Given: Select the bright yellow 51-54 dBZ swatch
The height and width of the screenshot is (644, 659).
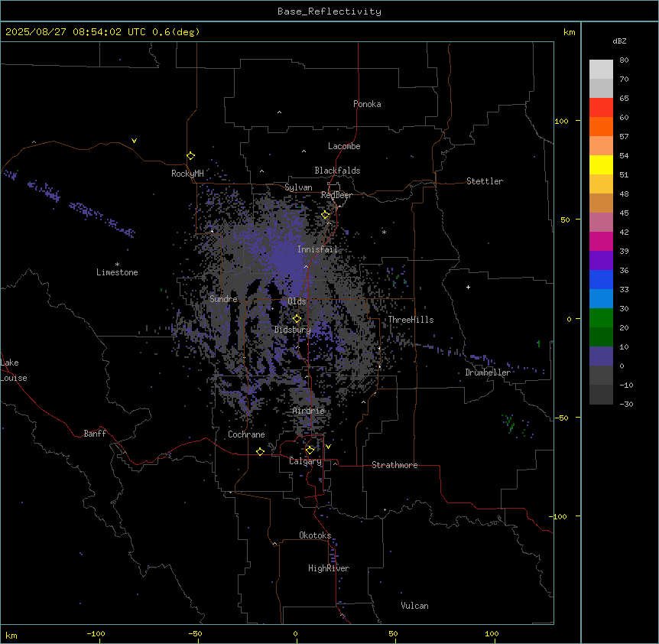Looking at the screenshot, I should coord(601,164).
